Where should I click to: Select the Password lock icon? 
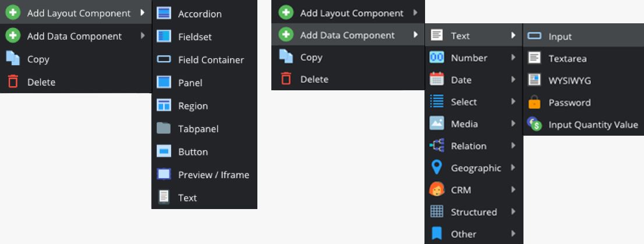point(534,102)
